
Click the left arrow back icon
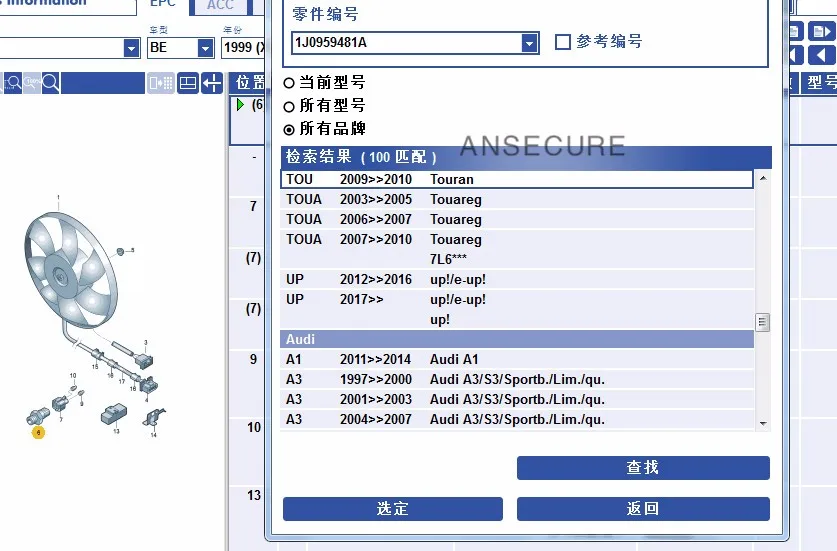point(821,55)
